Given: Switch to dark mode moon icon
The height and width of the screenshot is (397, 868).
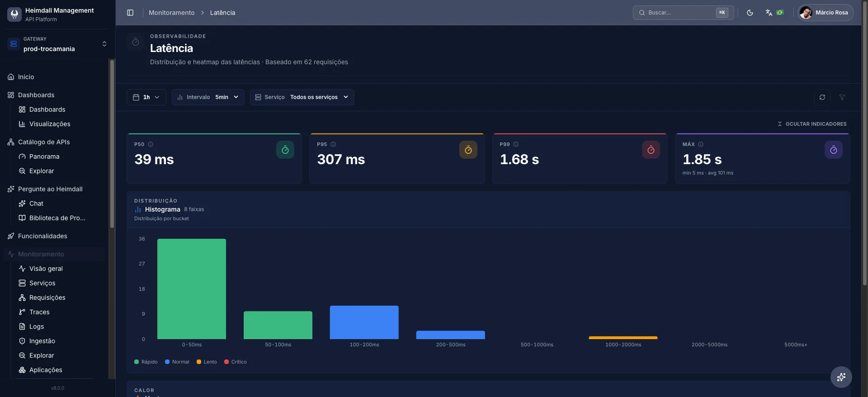Looking at the screenshot, I should (750, 13).
